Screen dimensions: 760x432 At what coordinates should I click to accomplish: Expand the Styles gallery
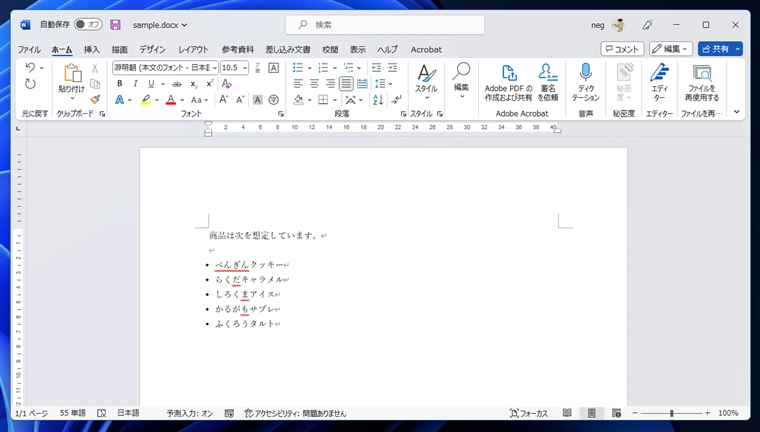click(x=426, y=82)
